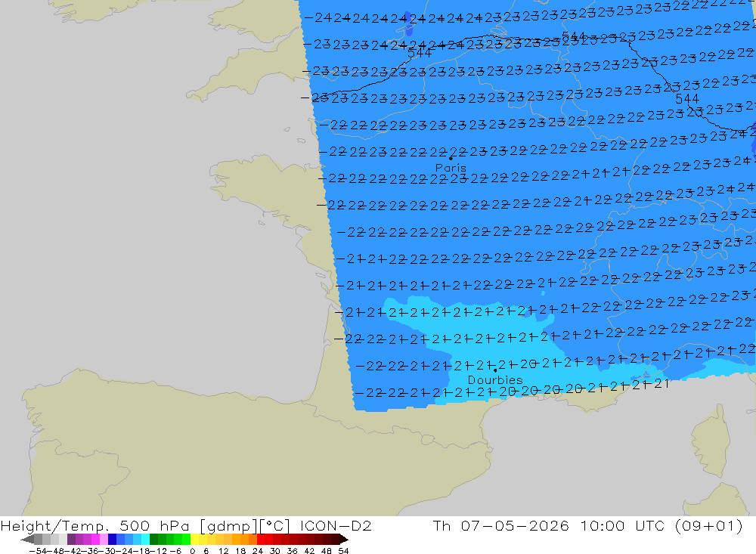Click the "Height/Temp." title text

55,526
